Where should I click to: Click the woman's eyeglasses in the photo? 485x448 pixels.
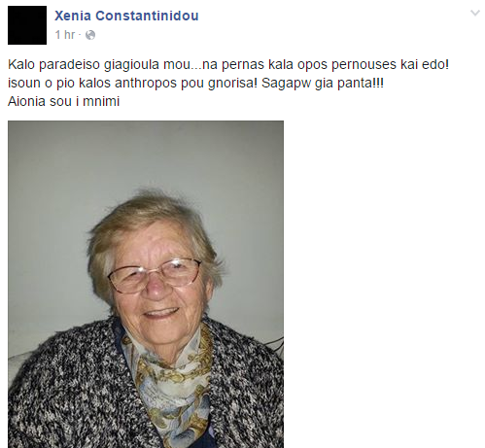[155, 275]
